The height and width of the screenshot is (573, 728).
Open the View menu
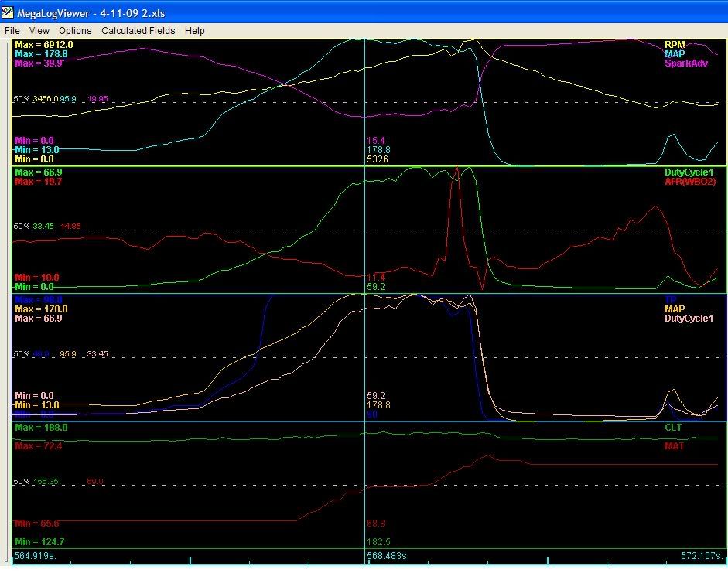(x=39, y=31)
